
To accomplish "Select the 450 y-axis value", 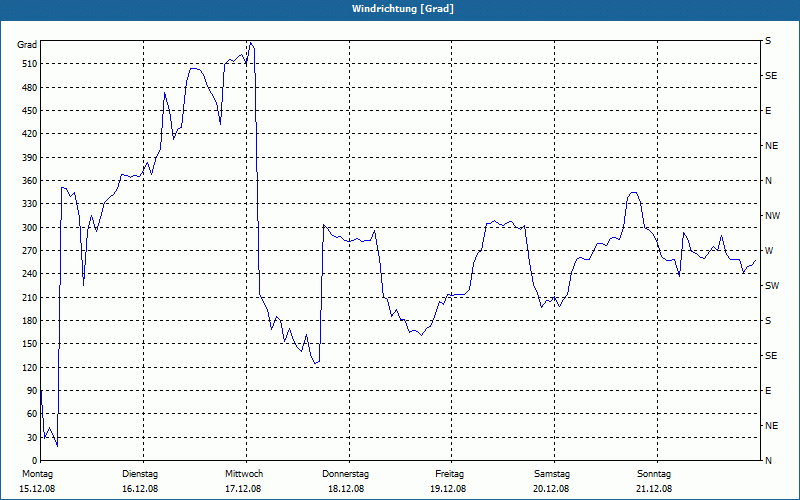I will pyautogui.click(x=30, y=111).
